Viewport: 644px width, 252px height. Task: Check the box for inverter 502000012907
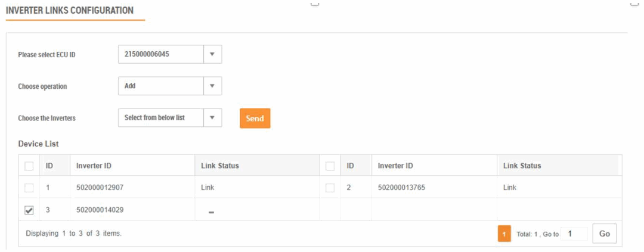pos(29,188)
